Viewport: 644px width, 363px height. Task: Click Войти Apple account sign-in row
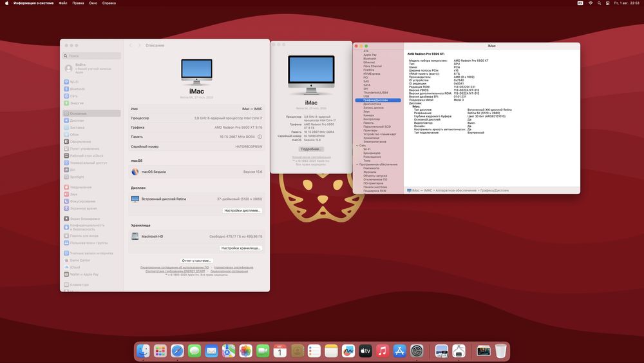(x=92, y=68)
